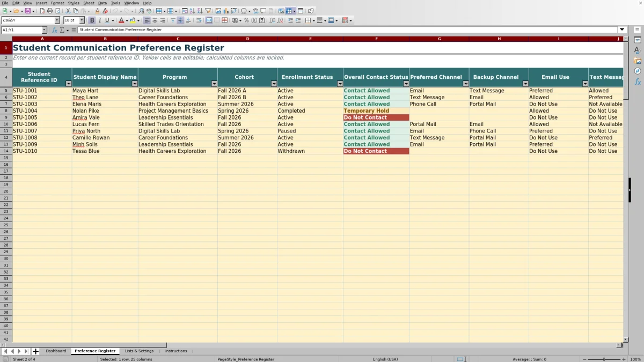Open the Sidebar Navigator compass icon

[x=638, y=71]
